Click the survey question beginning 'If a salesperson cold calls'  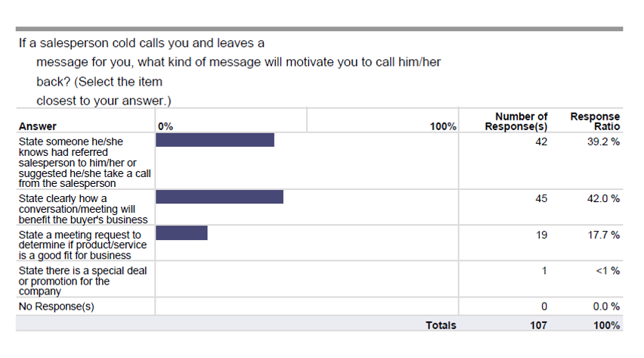(x=230, y=72)
